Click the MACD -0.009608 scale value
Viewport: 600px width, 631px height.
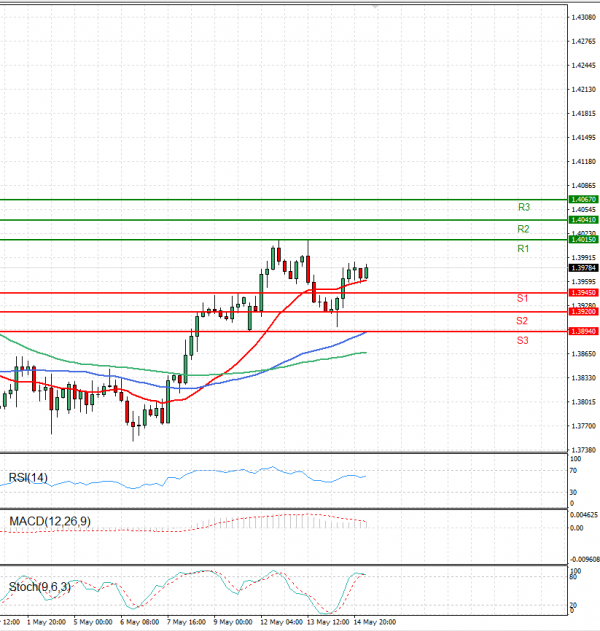(x=584, y=559)
